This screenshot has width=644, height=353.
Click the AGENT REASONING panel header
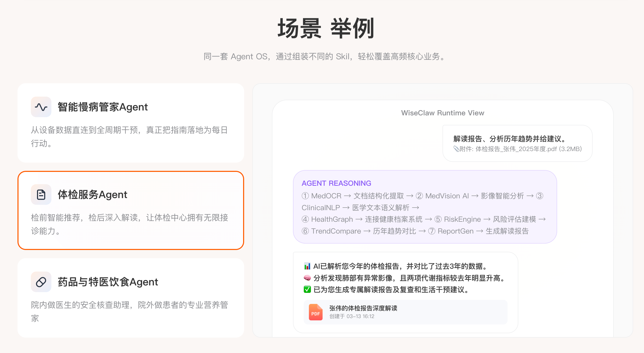pos(336,183)
